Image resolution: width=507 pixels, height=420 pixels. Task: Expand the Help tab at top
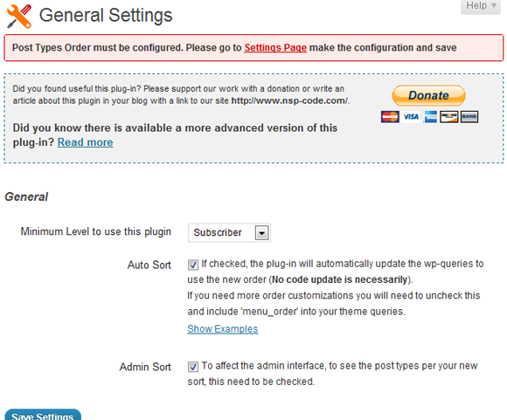point(481,6)
